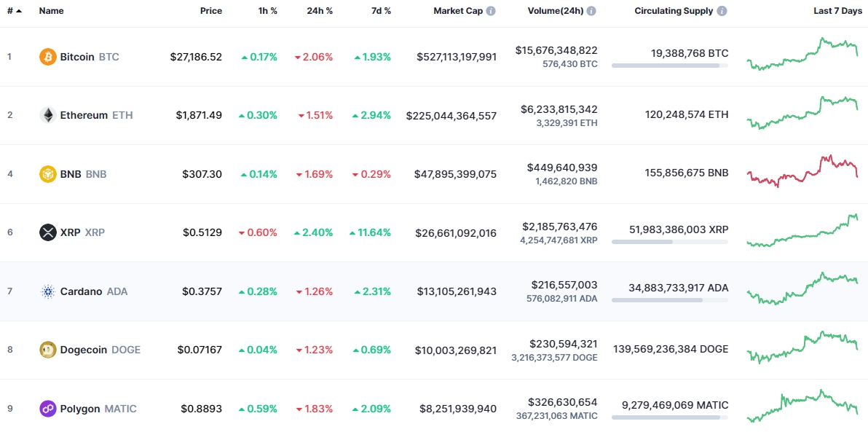Click XRP volume $2,185,763,476
This screenshot has width=868, height=432.
coord(560,226)
